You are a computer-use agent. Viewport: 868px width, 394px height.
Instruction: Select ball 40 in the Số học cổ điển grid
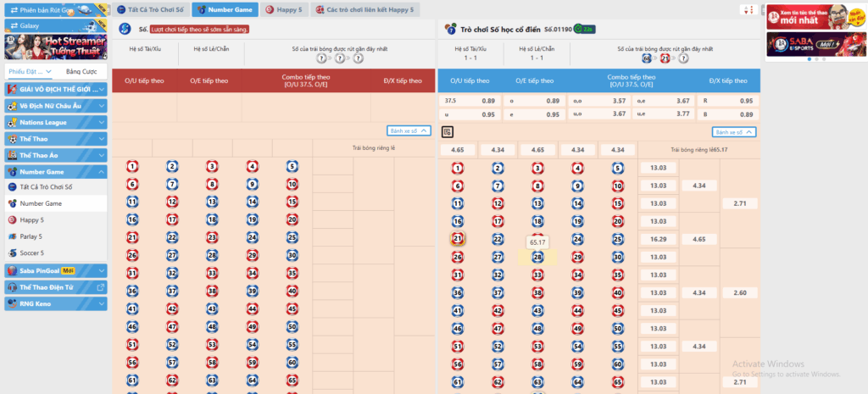(x=618, y=292)
